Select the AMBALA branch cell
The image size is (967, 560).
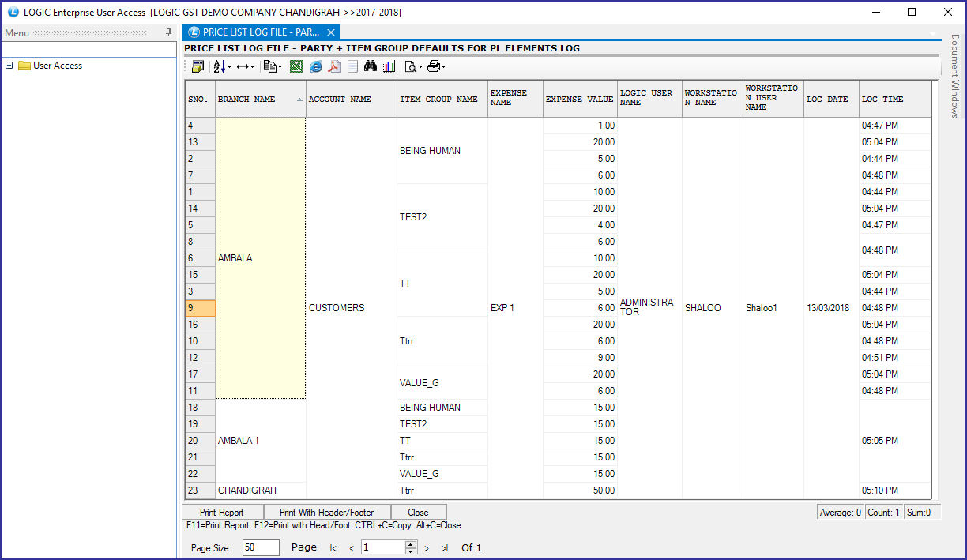pos(261,258)
